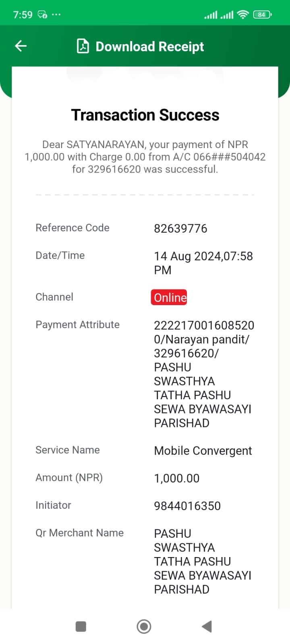Viewport: 290px width, 644px height.
Task: Tap the battery indicator icon
Action: (x=262, y=15)
